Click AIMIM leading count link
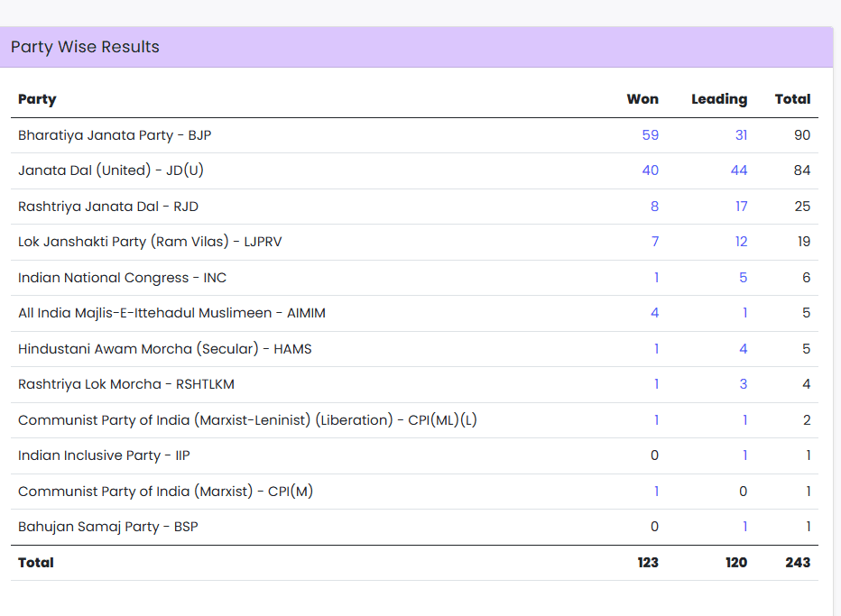This screenshot has height=616, width=841. click(745, 313)
